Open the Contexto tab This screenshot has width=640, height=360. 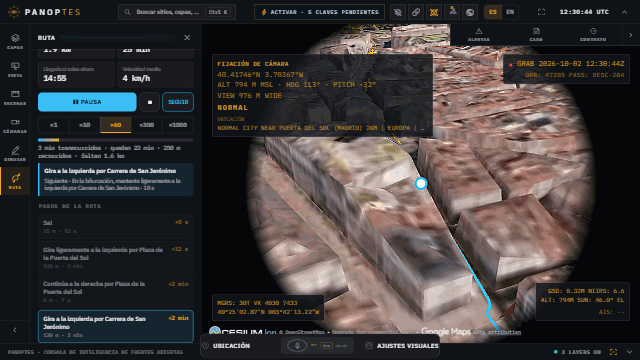coord(593,35)
